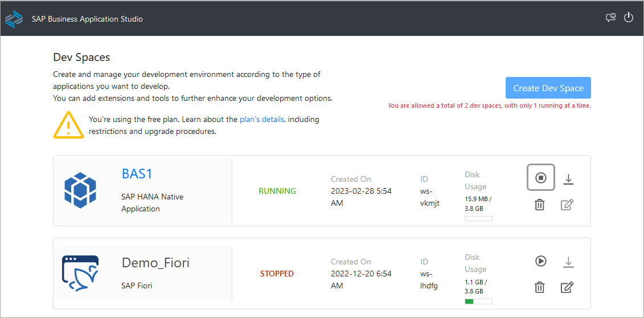Click the SAP HANA Native Application label
The width and height of the screenshot is (644, 318).
coord(153,202)
